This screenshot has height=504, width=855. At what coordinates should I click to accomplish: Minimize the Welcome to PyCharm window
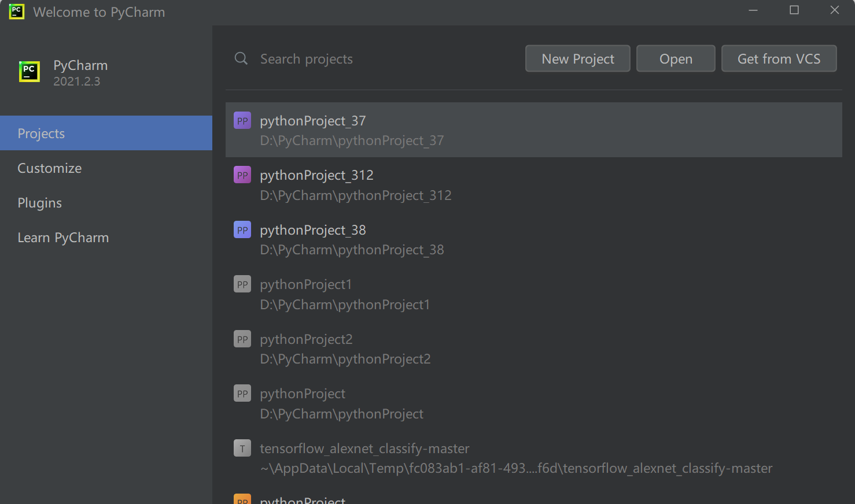click(x=753, y=10)
